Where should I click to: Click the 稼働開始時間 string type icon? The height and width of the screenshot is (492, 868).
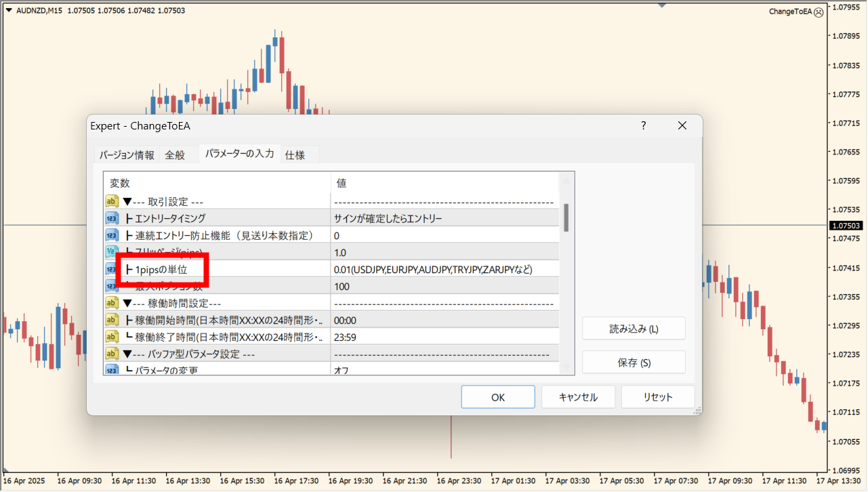coord(112,320)
